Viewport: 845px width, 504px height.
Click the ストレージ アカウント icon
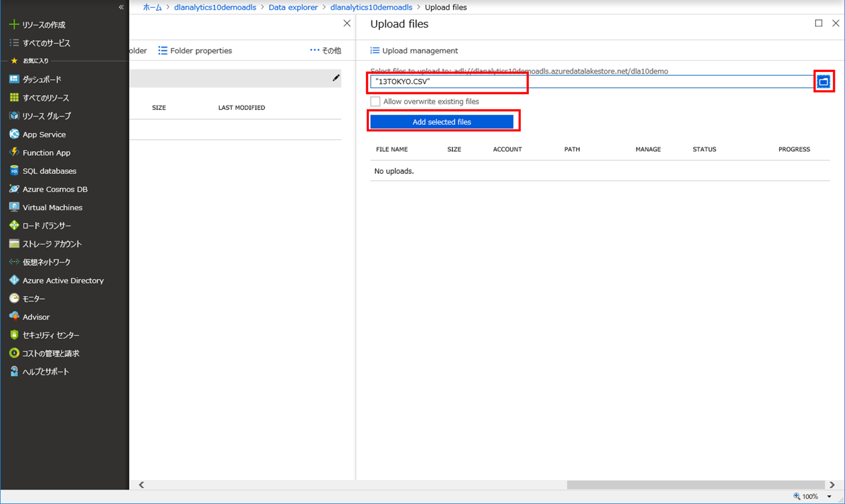(14, 244)
